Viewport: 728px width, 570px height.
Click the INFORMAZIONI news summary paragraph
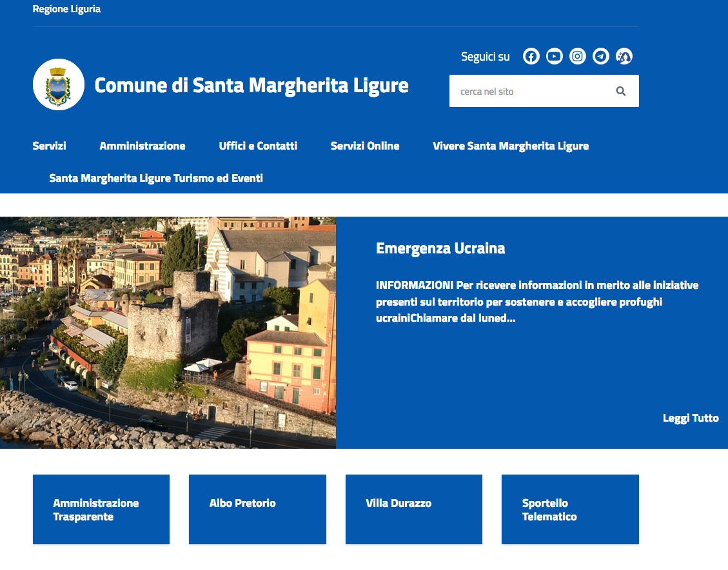[537, 302]
